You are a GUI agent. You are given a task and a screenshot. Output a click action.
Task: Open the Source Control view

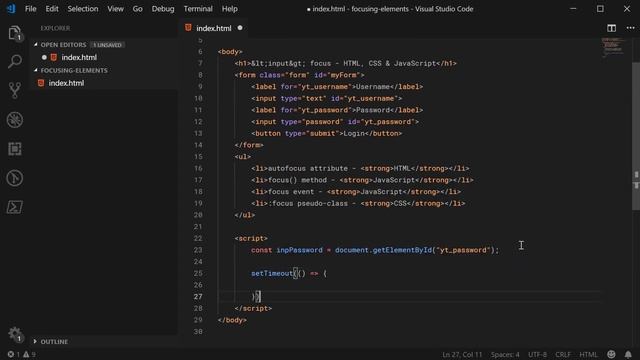pyautogui.click(x=14, y=90)
